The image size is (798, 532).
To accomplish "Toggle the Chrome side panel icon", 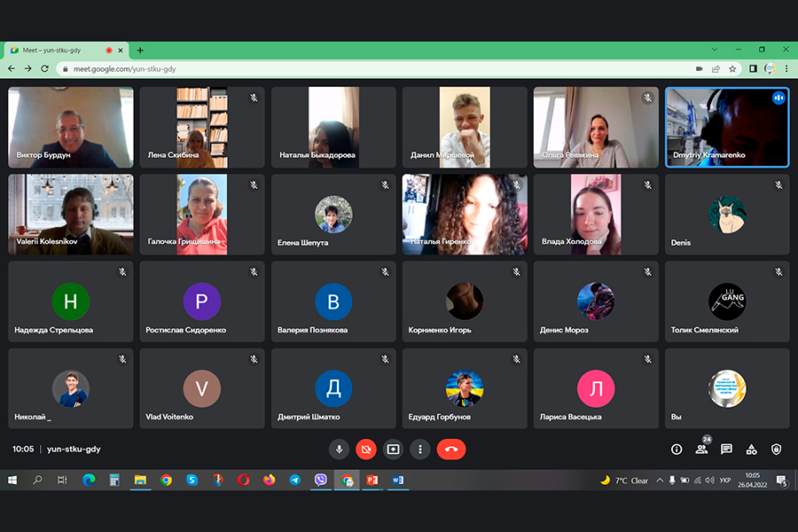I will coord(753,69).
